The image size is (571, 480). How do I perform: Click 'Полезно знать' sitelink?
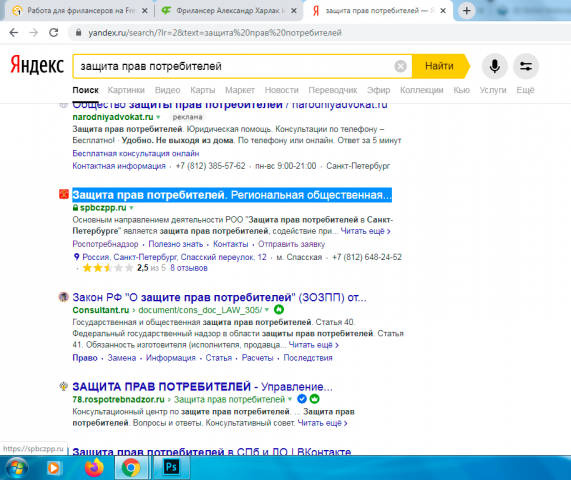176,244
